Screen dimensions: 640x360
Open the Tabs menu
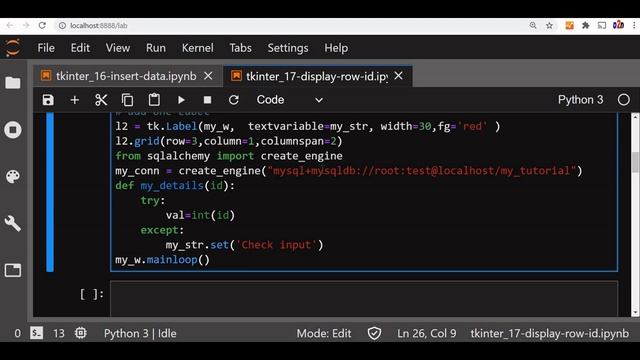pyautogui.click(x=240, y=48)
